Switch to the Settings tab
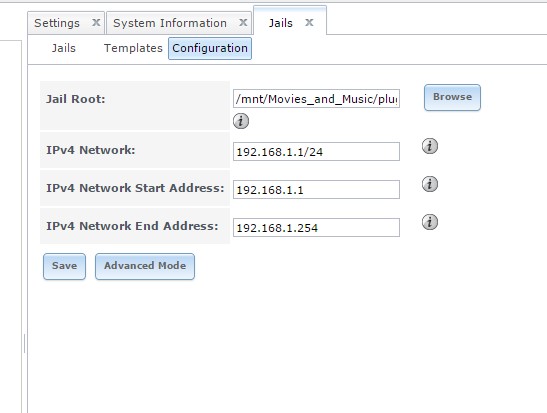Image resolution: width=547 pixels, height=413 pixels. 57,23
